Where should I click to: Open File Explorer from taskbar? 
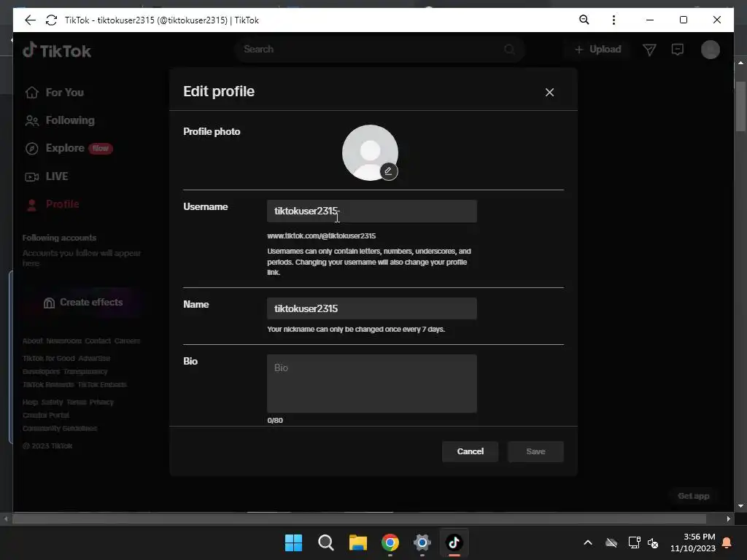coord(357,542)
